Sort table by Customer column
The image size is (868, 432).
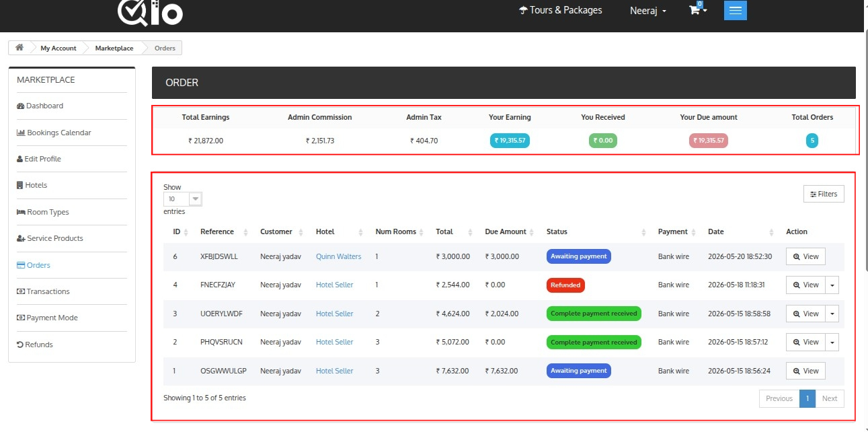[282, 231]
